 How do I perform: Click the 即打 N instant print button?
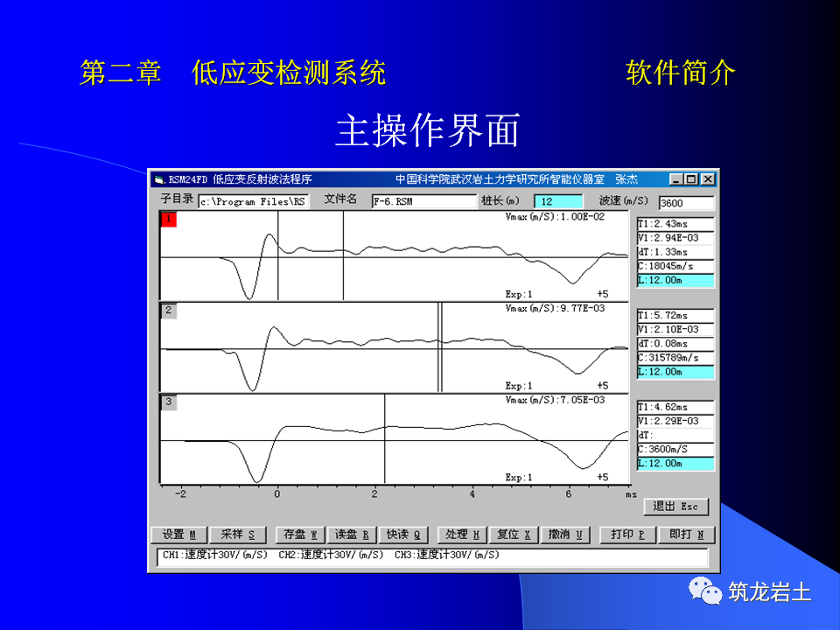pyautogui.click(x=686, y=534)
